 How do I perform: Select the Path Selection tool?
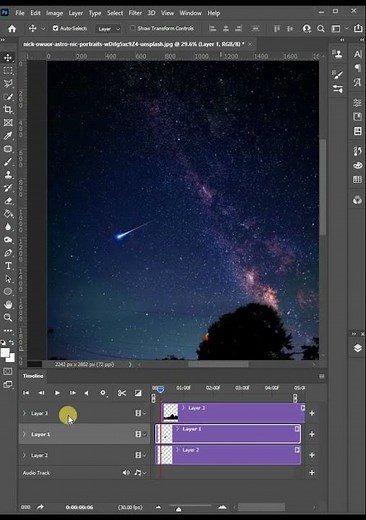[x=8, y=279]
